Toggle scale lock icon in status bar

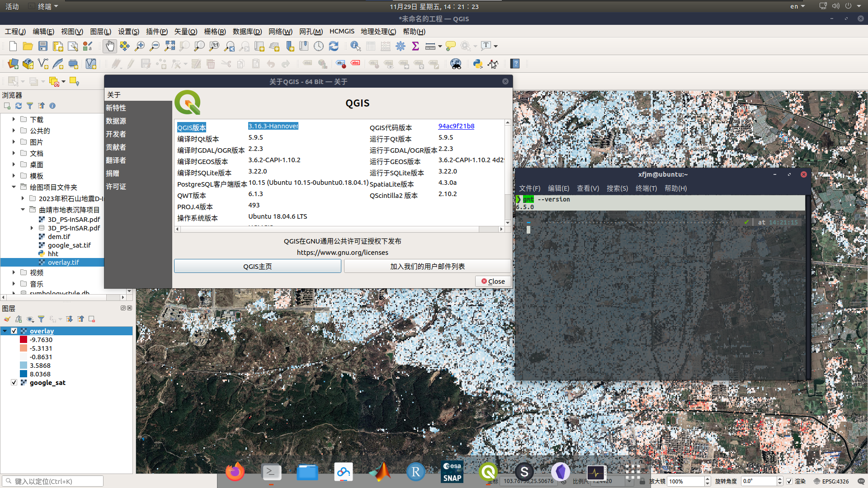click(642, 481)
